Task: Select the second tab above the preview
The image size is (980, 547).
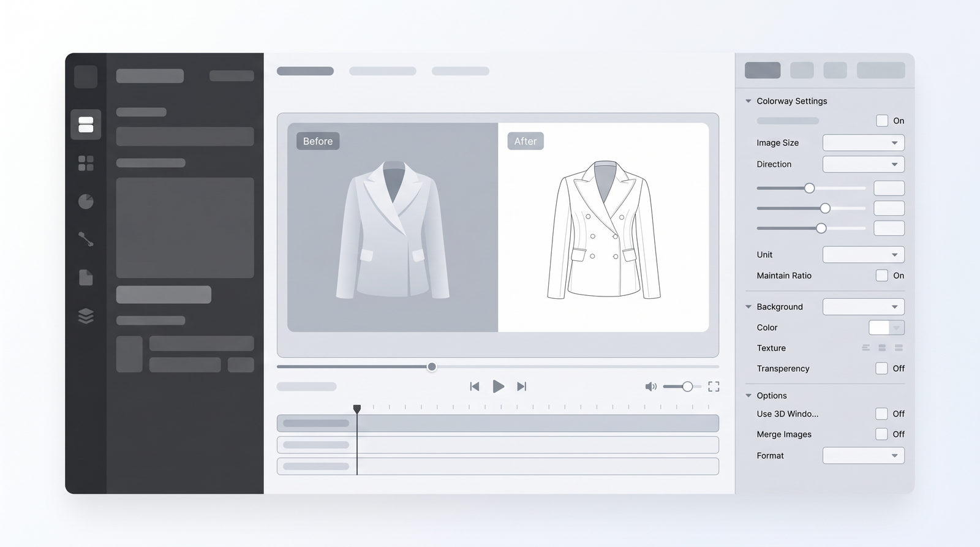Action: (x=383, y=71)
